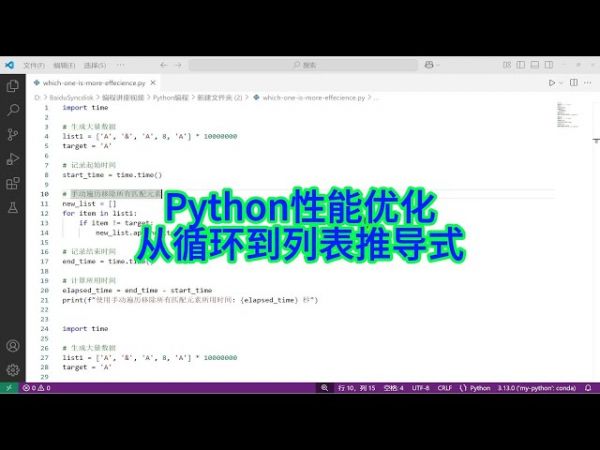Click the elapsed_time assignment on line 20
Screen dimensions: 600x450
(x=137, y=290)
